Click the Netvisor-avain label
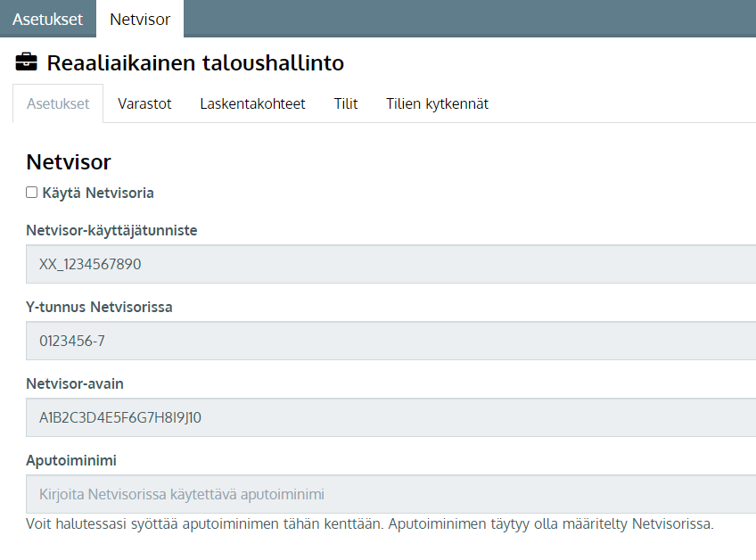The height and width of the screenshot is (560, 756). point(75,384)
